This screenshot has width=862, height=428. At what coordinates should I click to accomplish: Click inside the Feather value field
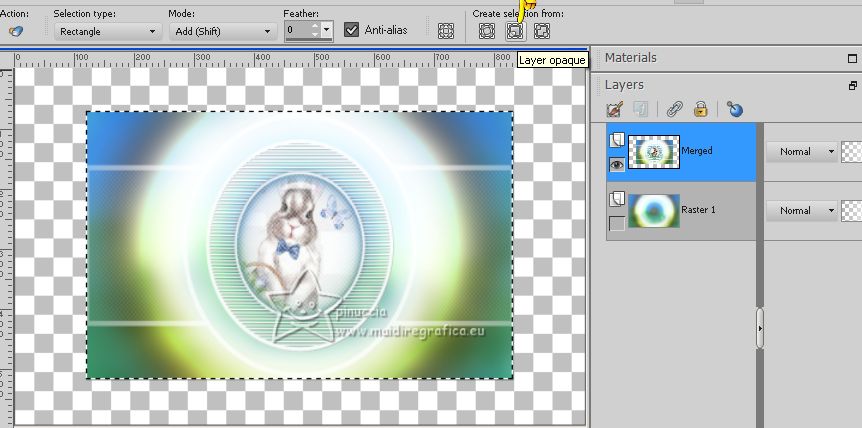(297, 31)
